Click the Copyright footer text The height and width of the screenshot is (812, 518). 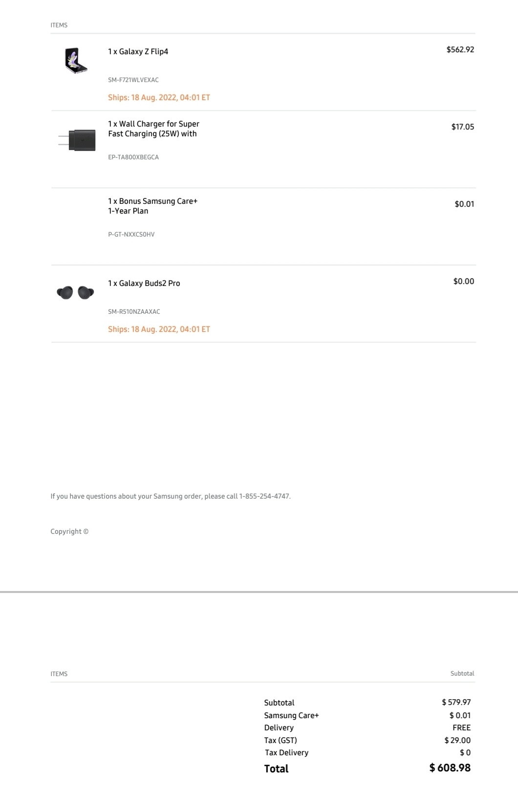click(x=69, y=531)
